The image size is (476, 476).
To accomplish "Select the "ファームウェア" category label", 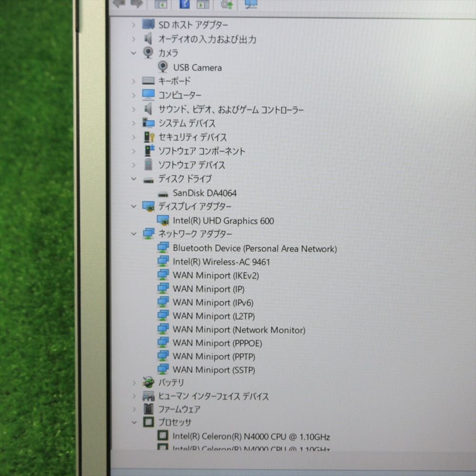I will 179,409.
